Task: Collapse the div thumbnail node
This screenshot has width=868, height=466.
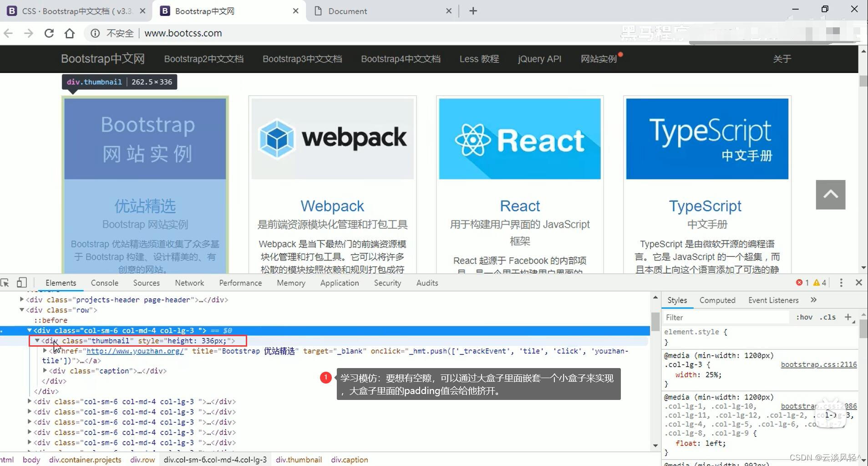Action: [37, 340]
